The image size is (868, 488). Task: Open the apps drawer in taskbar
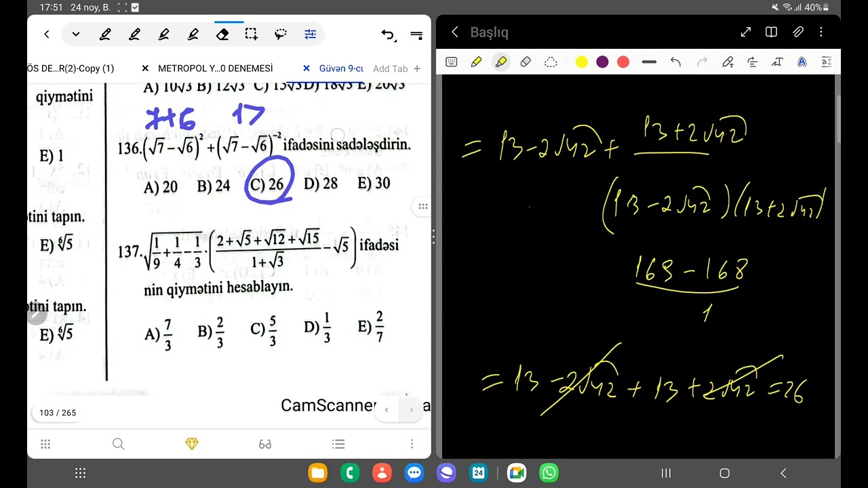click(x=80, y=473)
